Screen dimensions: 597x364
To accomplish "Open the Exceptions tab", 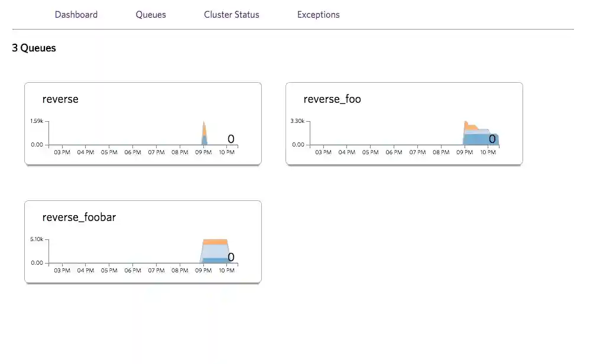I will pos(319,15).
